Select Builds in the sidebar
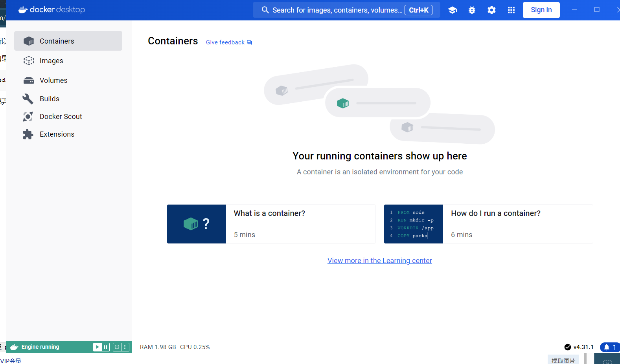This screenshot has width=620, height=364. [68, 99]
